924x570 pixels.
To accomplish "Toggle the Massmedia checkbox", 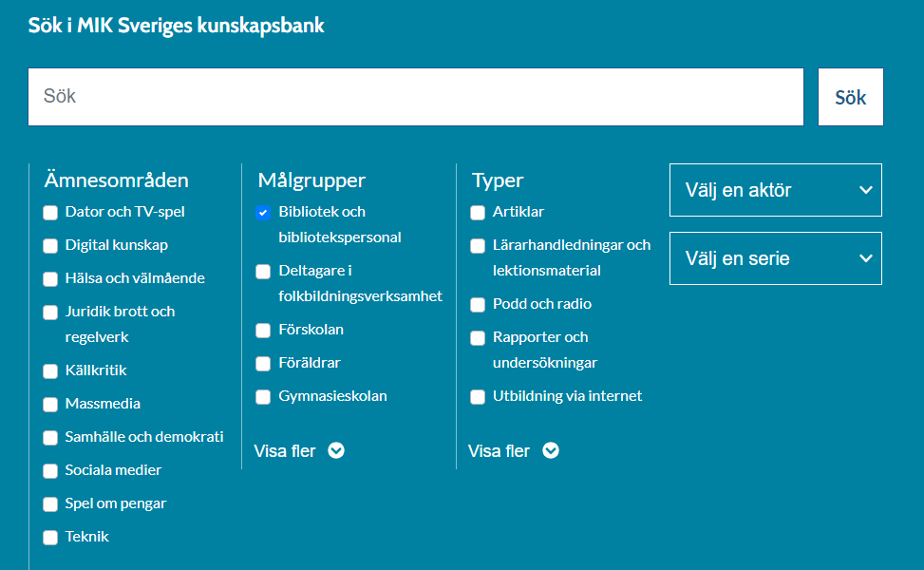I will pos(50,405).
